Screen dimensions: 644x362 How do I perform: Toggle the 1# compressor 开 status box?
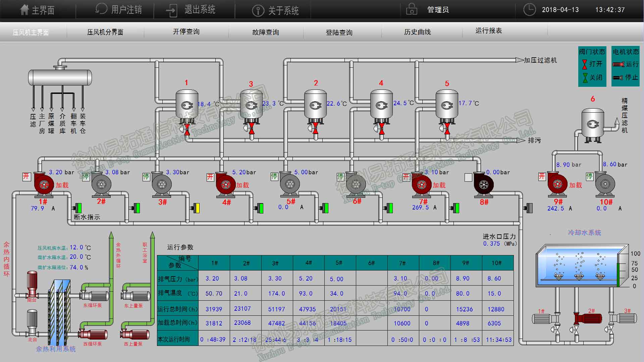(26, 177)
